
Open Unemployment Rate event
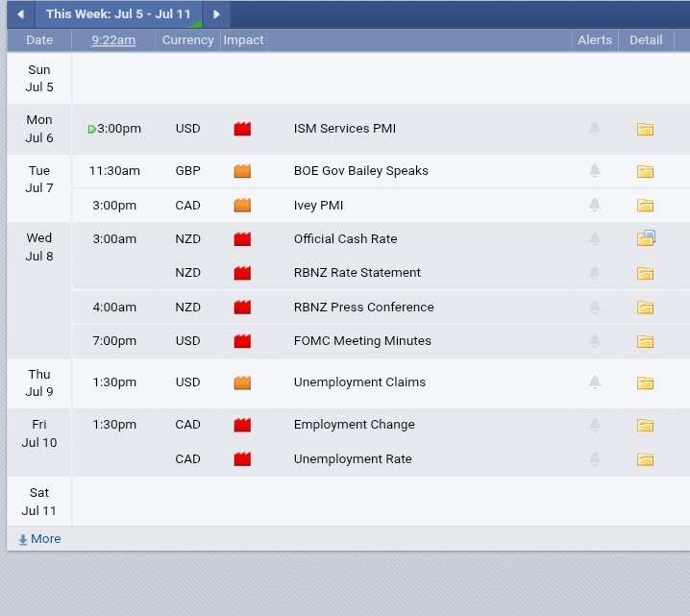coord(353,459)
